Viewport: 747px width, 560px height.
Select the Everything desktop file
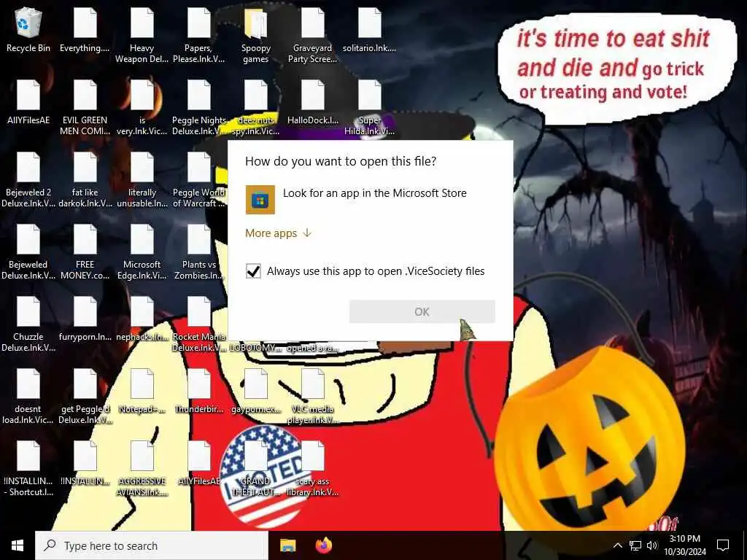pos(85,31)
